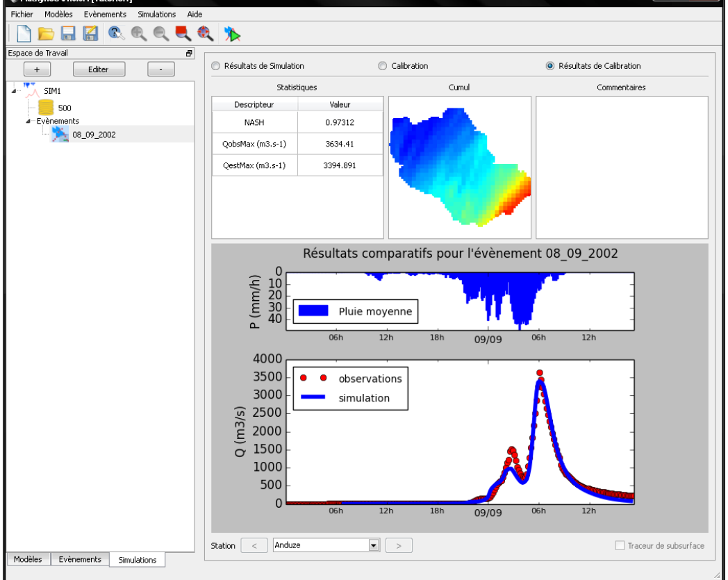Click the Cumul rainfall map thumbnail
728x580 pixels.
459,167
